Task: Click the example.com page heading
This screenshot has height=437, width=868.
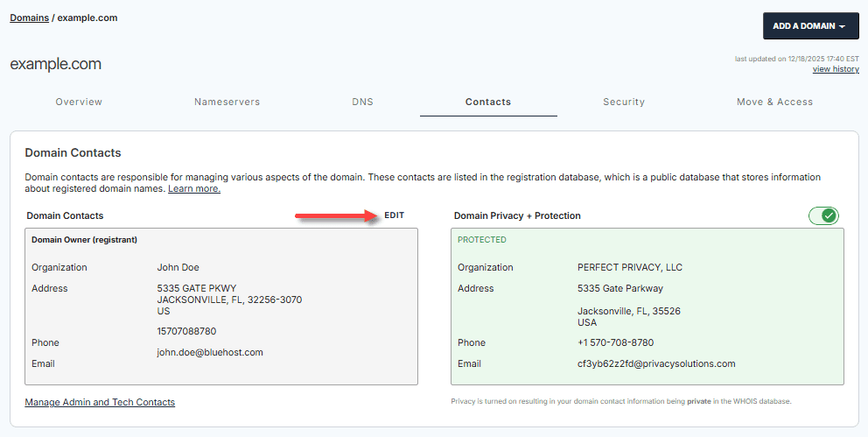Action: 56,64
